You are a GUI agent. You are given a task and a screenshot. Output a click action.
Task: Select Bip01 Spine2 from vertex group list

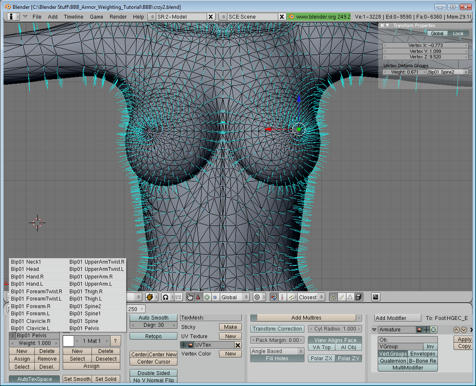tap(85, 306)
